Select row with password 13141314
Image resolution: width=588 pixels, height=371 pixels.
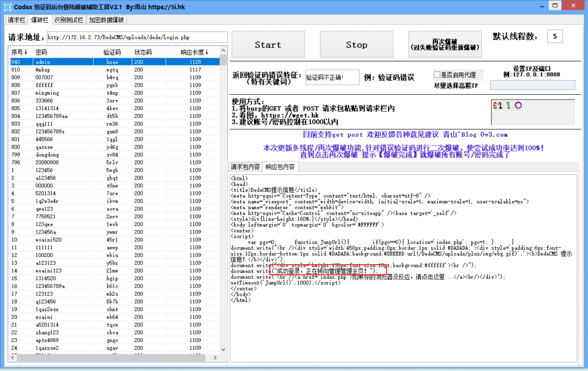coord(115,108)
